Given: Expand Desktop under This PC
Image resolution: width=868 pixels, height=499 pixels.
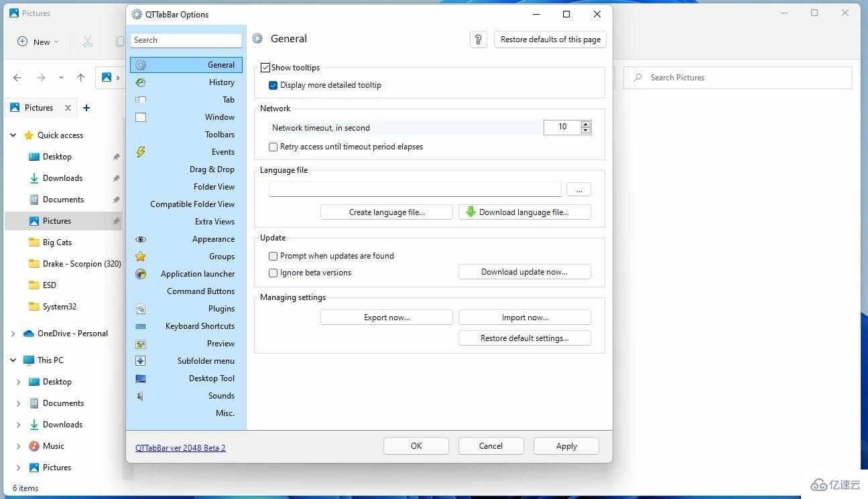Looking at the screenshot, I should click(x=18, y=382).
